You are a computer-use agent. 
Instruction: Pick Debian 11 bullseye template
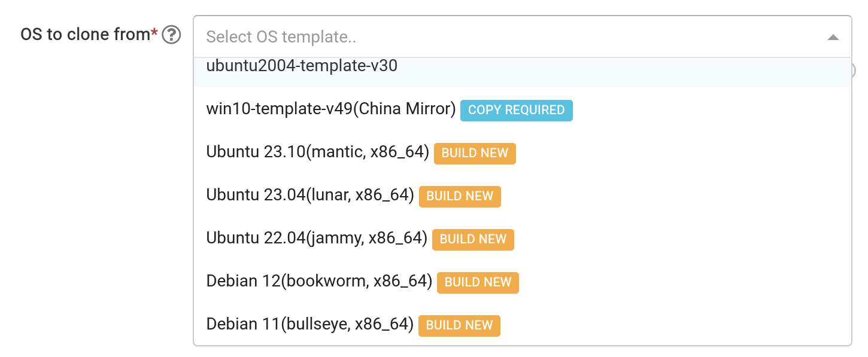310,325
